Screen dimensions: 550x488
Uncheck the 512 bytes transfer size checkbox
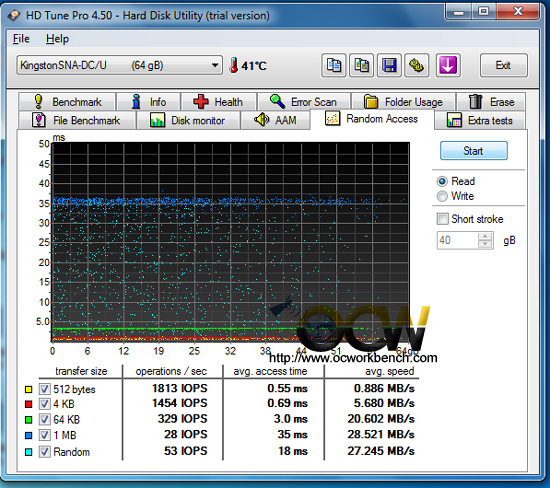44,389
